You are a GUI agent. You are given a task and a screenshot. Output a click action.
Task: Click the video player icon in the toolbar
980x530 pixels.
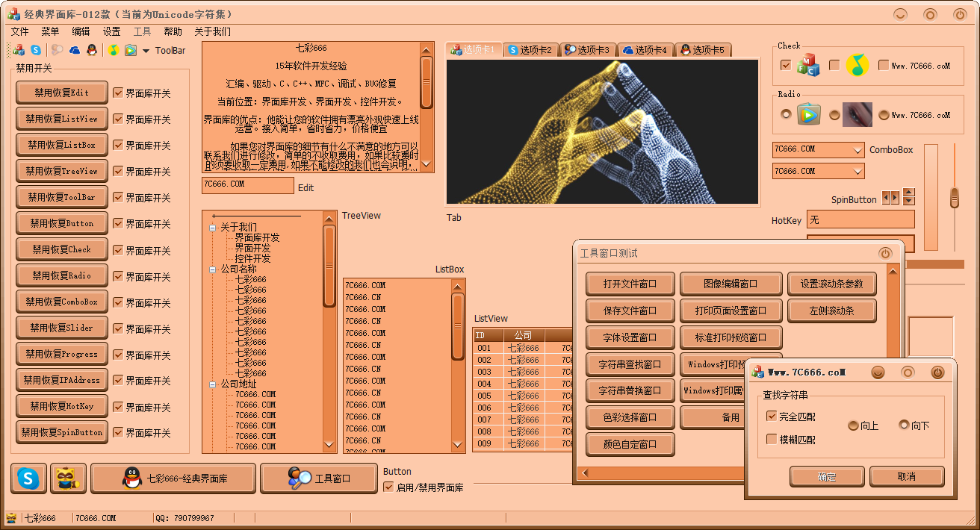tap(130, 50)
